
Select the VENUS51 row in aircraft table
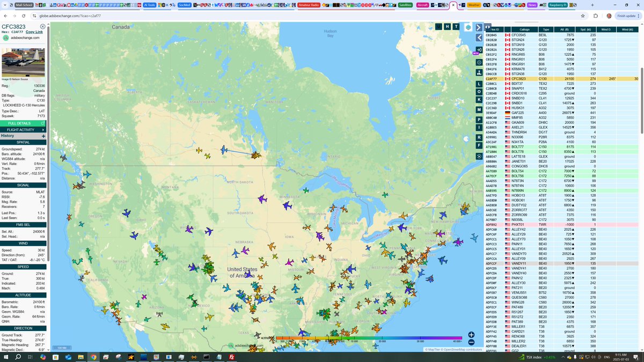(562, 292)
